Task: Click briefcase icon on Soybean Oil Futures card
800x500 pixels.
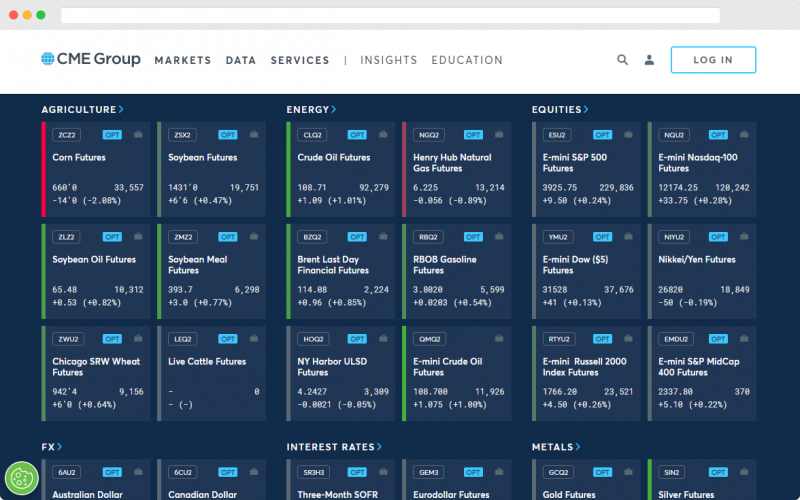Action: 138,237
